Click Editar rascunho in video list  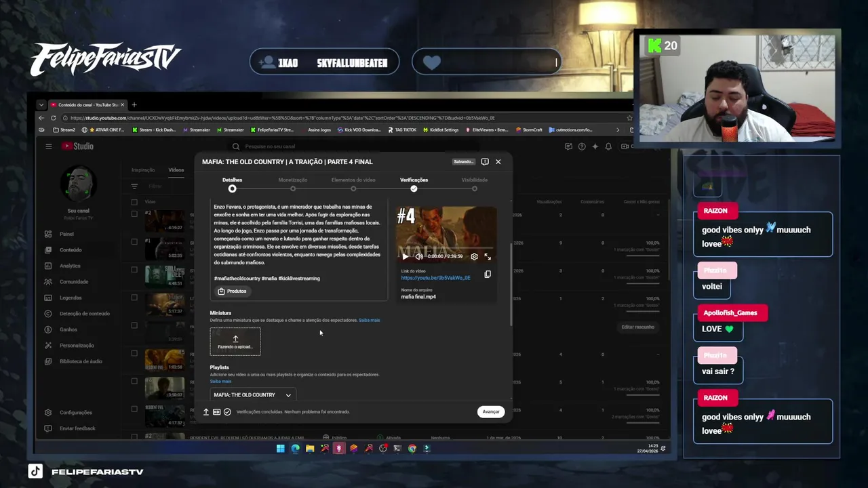(637, 327)
